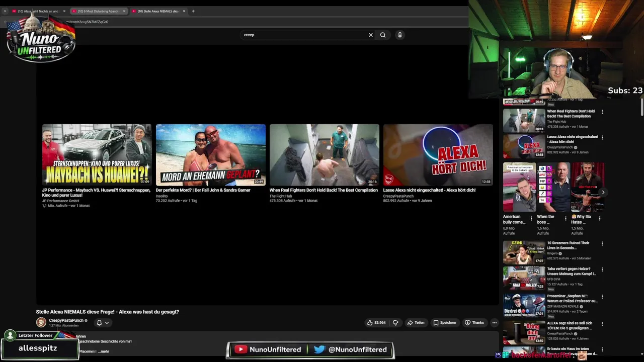Open sidebar title 'Taha verliert gegen Holzer?'

571,271
